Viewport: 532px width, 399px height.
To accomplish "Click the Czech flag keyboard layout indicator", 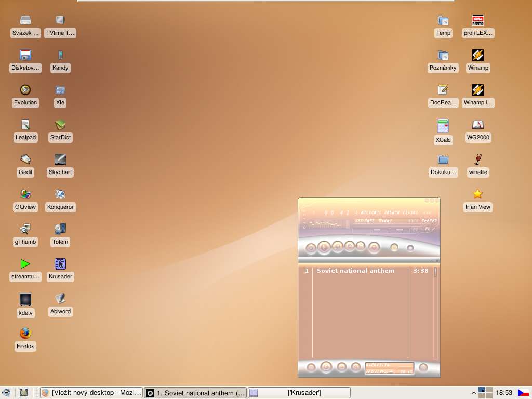I will (523, 393).
